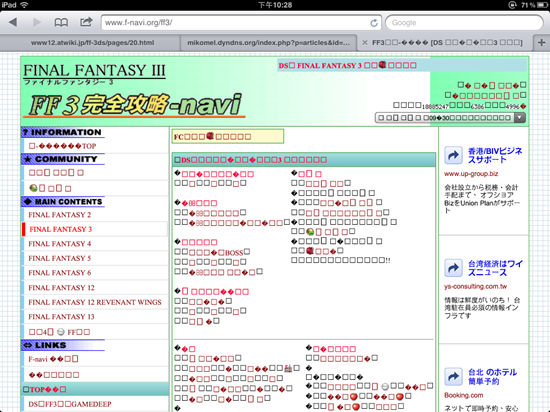Tap the share/action icon

(86, 22)
